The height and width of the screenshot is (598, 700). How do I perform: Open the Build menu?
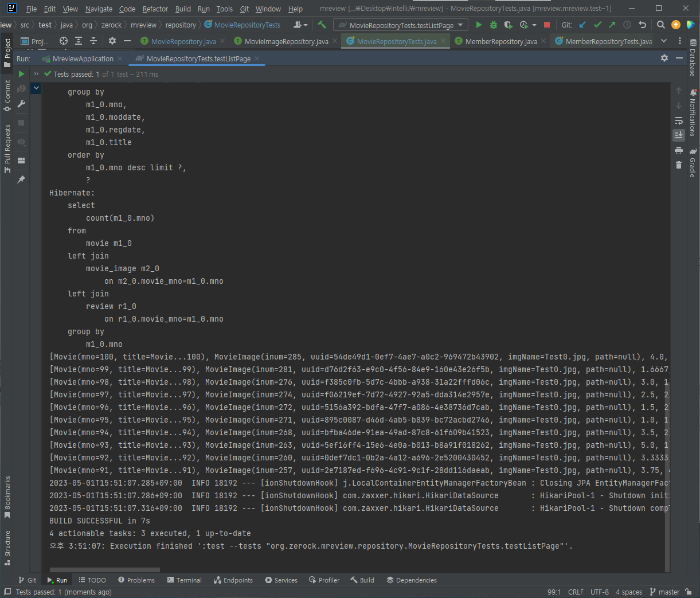click(183, 9)
